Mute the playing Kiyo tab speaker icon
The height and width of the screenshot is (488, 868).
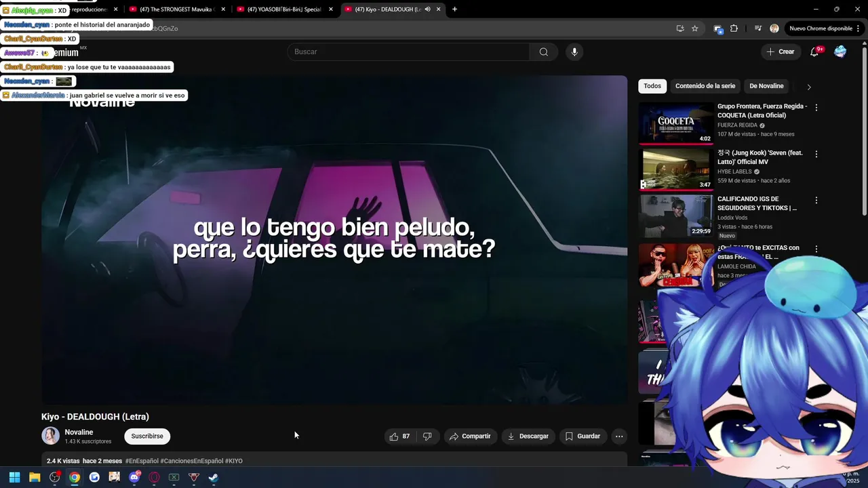coord(427,9)
